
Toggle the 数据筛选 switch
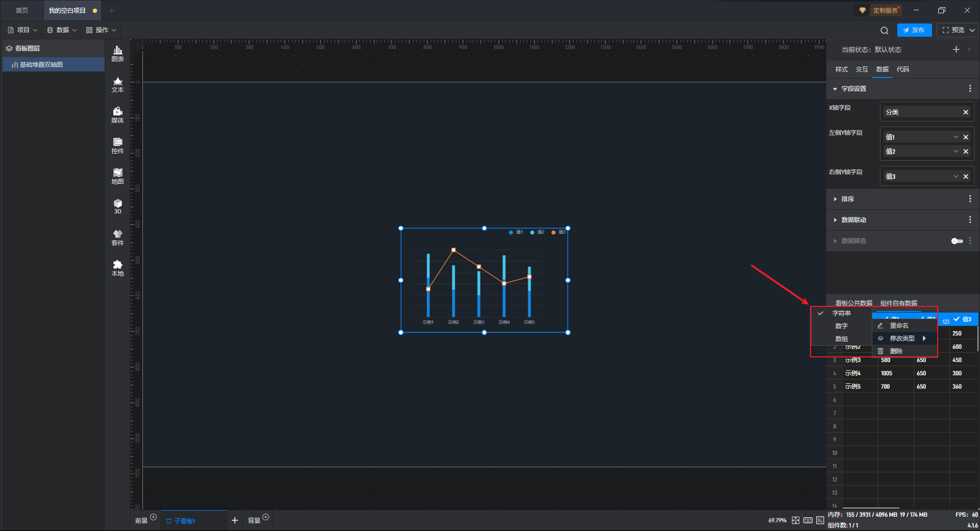[957, 241]
